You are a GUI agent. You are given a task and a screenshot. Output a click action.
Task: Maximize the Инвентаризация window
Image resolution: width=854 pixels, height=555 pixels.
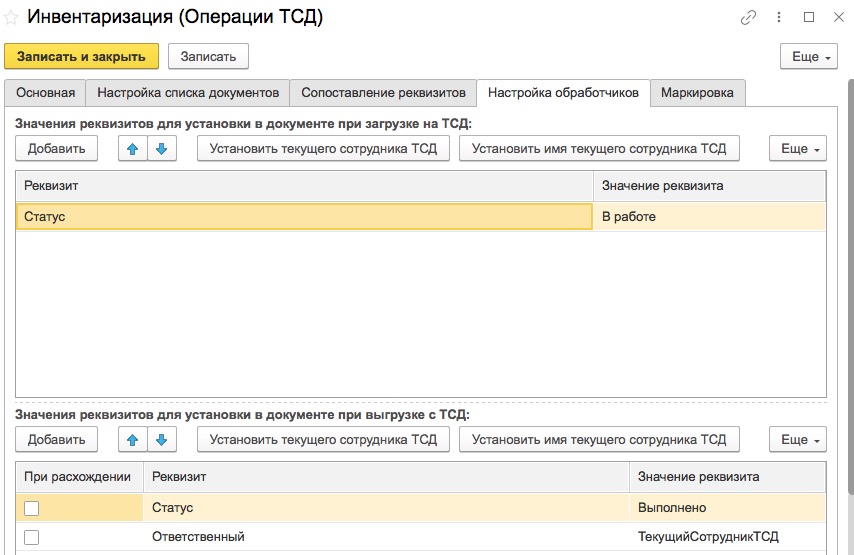pos(809,17)
